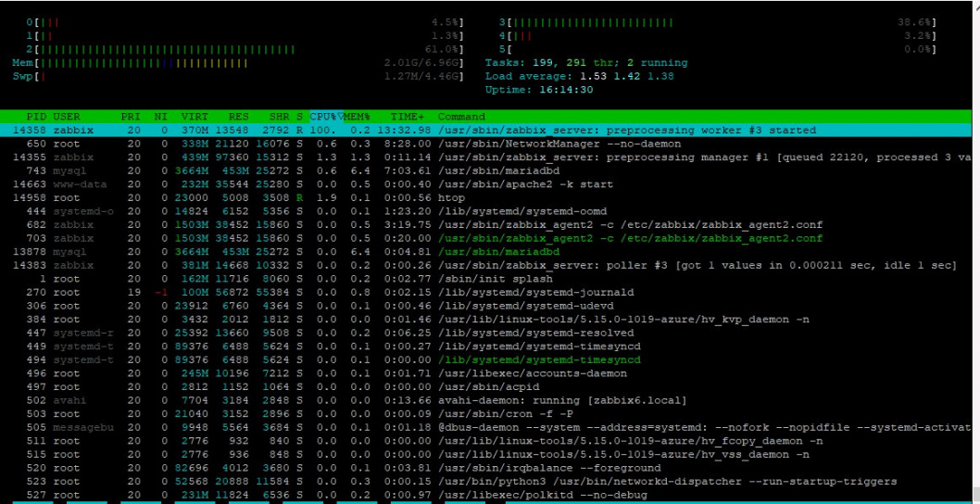Click the Tasks count line
Viewport: 980px width, 504px height.
(586, 63)
